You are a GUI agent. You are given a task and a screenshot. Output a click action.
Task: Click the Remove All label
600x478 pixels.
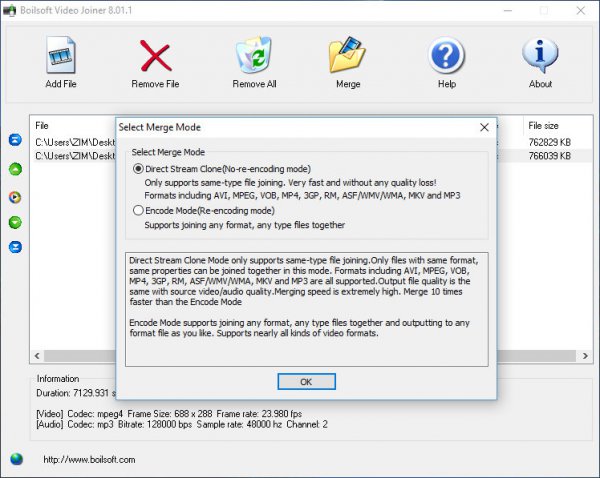tap(254, 84)
